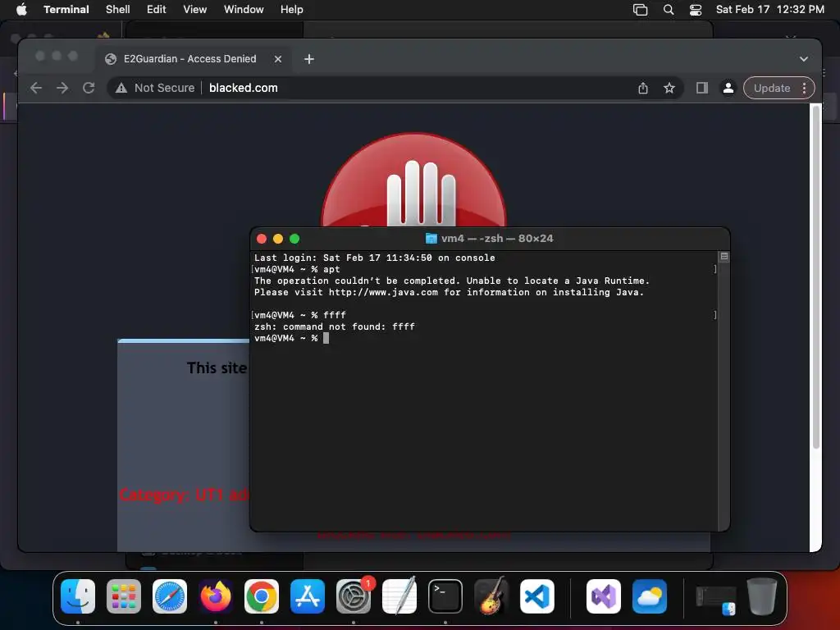Open Control Center in the menu bar
This screenshot has height=630, width=840.
click(696, 9)
